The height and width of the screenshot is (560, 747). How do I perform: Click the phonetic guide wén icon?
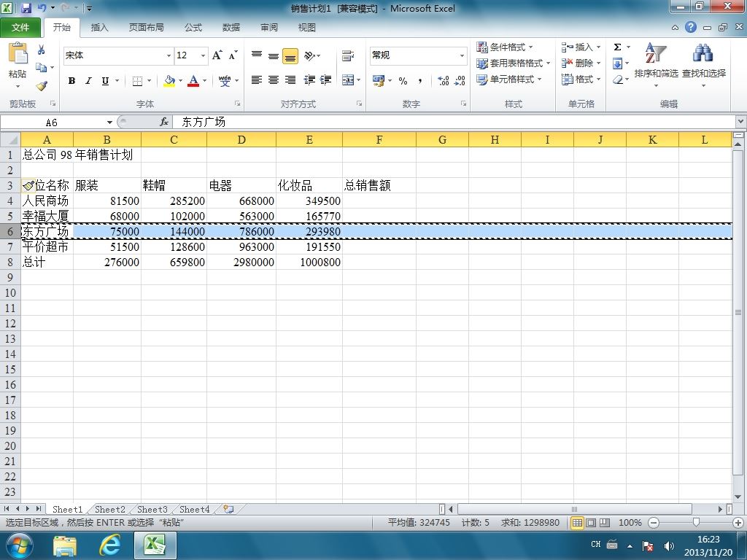[225, 81]
